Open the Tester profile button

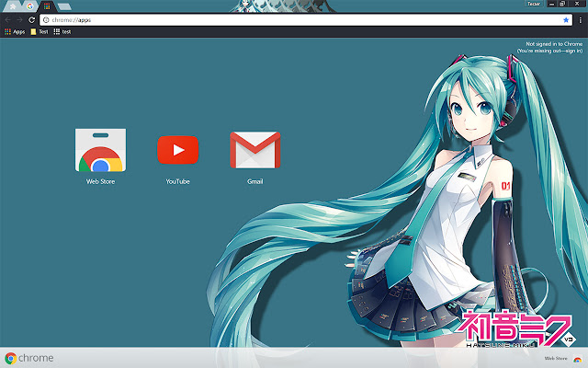tap(534, 4)
